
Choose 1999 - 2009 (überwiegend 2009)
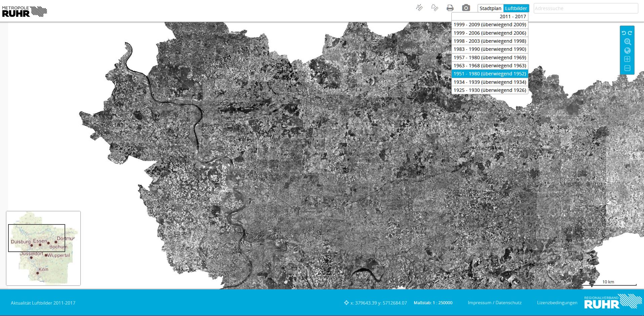tap(490, 25)
